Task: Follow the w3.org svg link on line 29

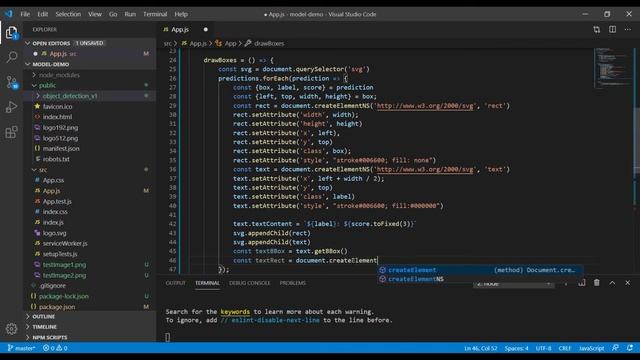Action: pyautogui.click(x=424, y=106)
